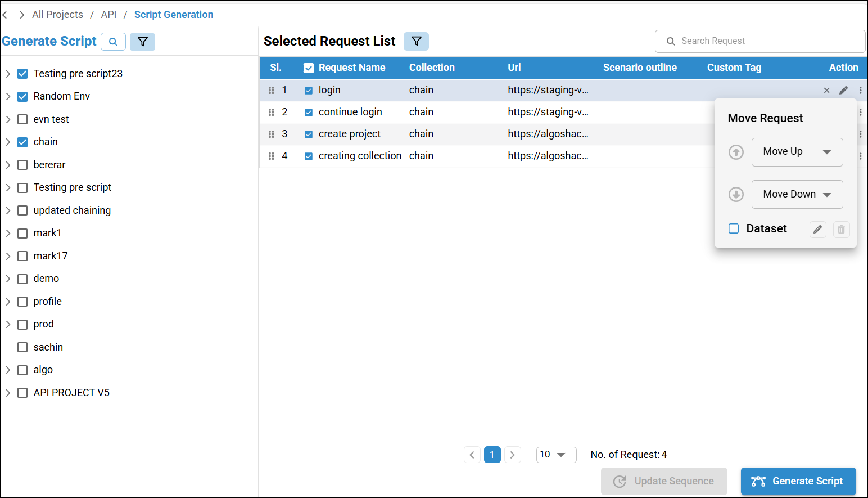Image resolution: width=868 pixels, height=498 pixels.
Task: Uncheck the chain collection checkbox
Action: tap(22, 142)
